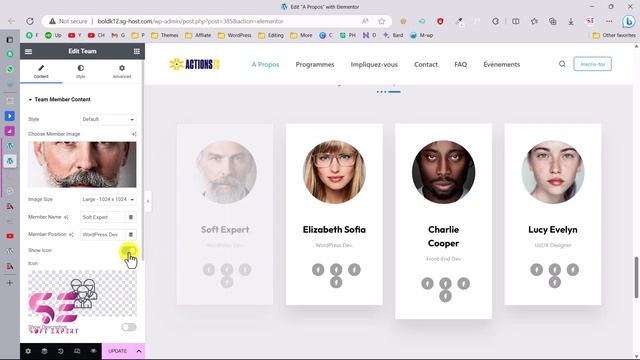Select Lucy Evelyn's profile photo

click(553, 172)
